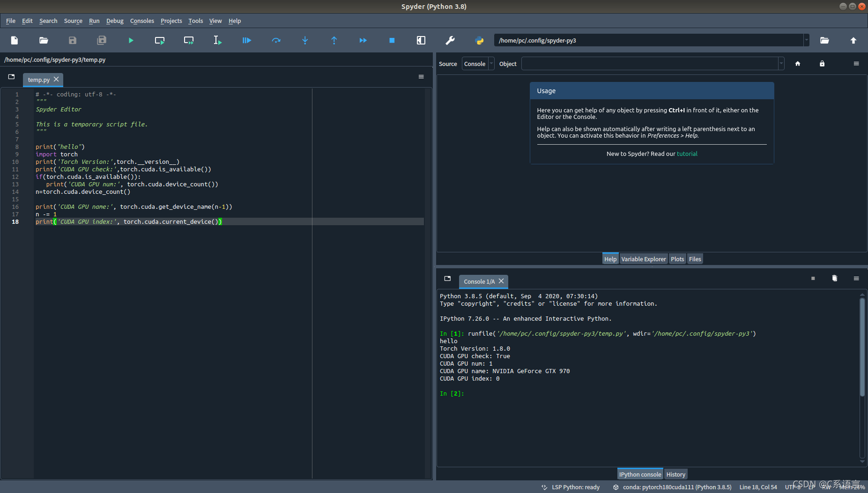The width and height of the screenshot is (868, 493).
Task: Save the current file with disk icon
Action: [73, 40]
